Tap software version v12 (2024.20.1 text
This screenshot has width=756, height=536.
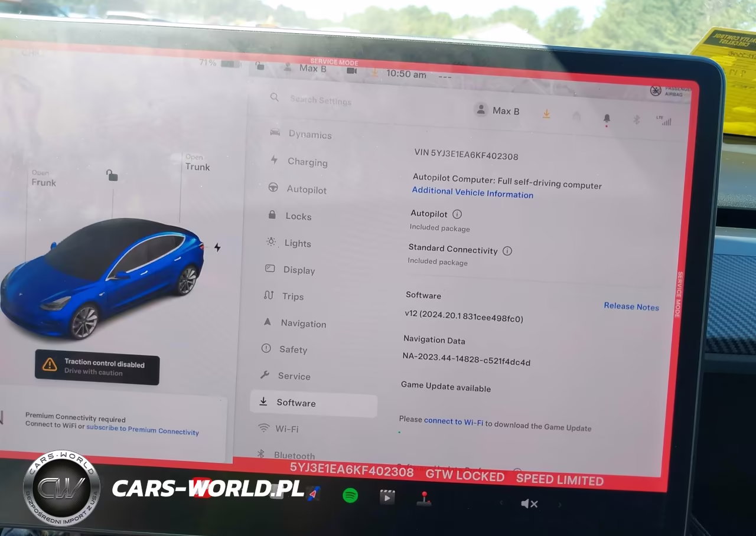(464, 316)
